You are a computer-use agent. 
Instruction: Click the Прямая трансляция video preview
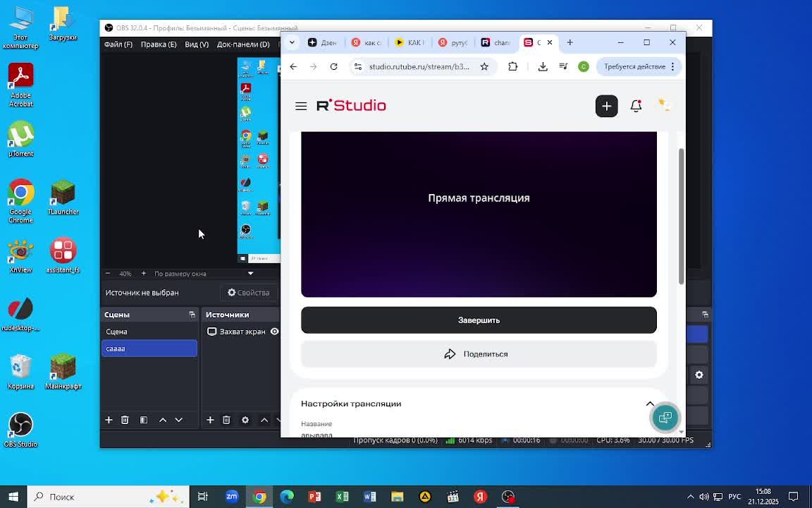coord(479,214)
